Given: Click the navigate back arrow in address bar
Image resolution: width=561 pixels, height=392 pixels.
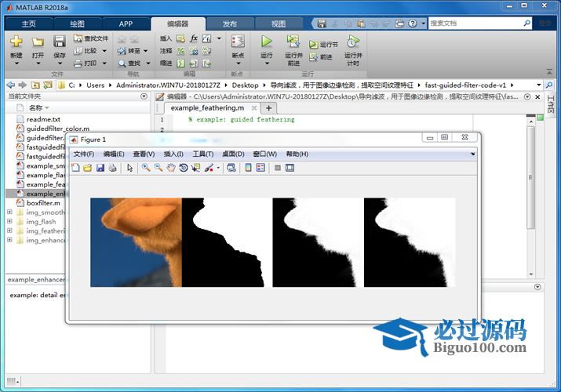Looking at the screenshot, I should pyautogui.click(x=11, y=85).
